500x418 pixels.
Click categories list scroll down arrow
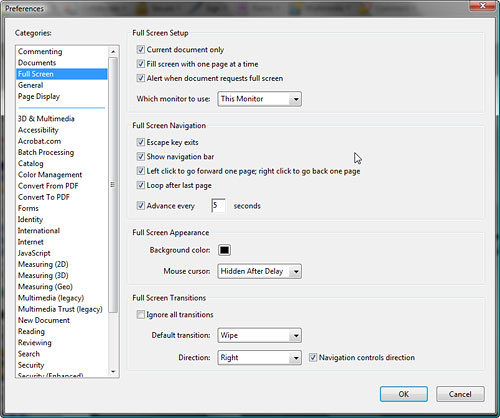[x=113, y=371]
